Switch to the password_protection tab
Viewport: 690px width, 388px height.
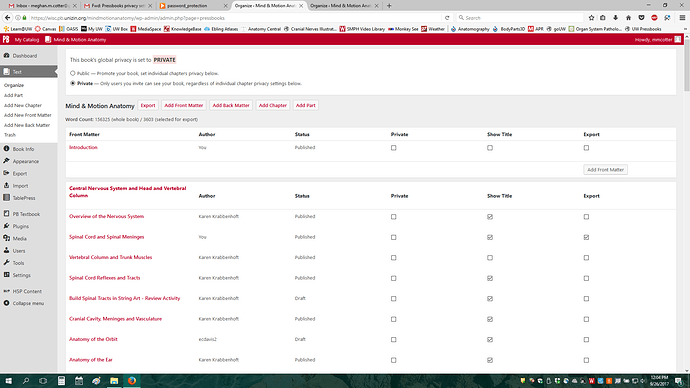(x=193, y=6)
